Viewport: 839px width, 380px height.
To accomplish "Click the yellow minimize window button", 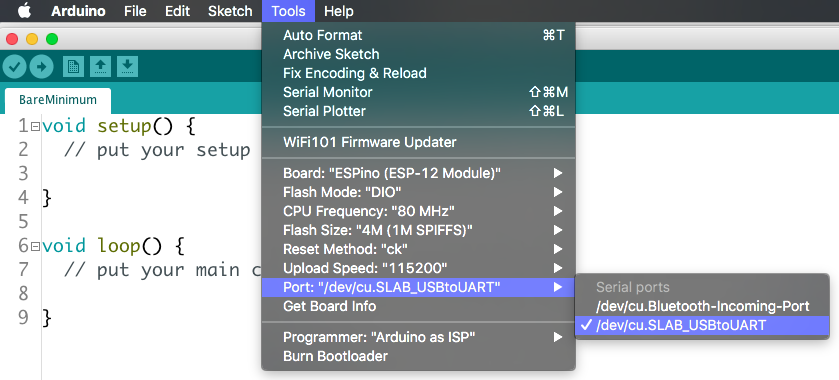I will [x=32, y=39].
